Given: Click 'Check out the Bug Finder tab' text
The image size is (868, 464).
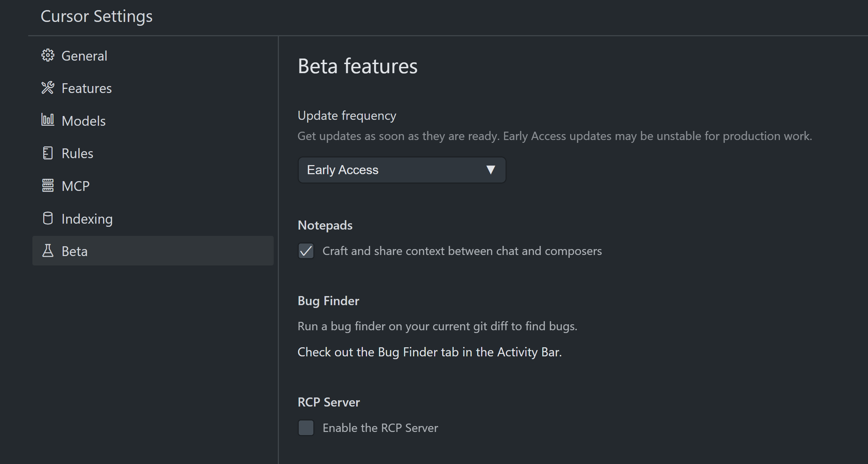Looking at the screenshot, I should click(x=430, y=352).
